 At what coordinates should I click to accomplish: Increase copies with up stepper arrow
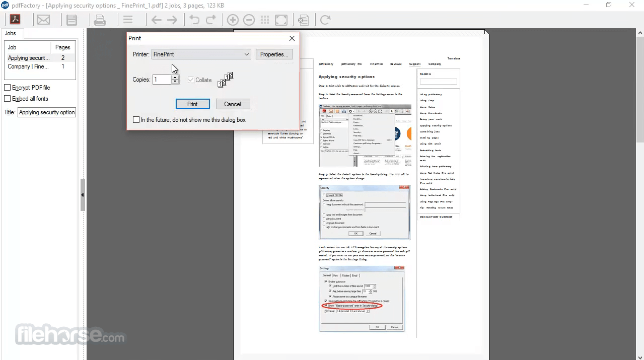tap(175, 77)
